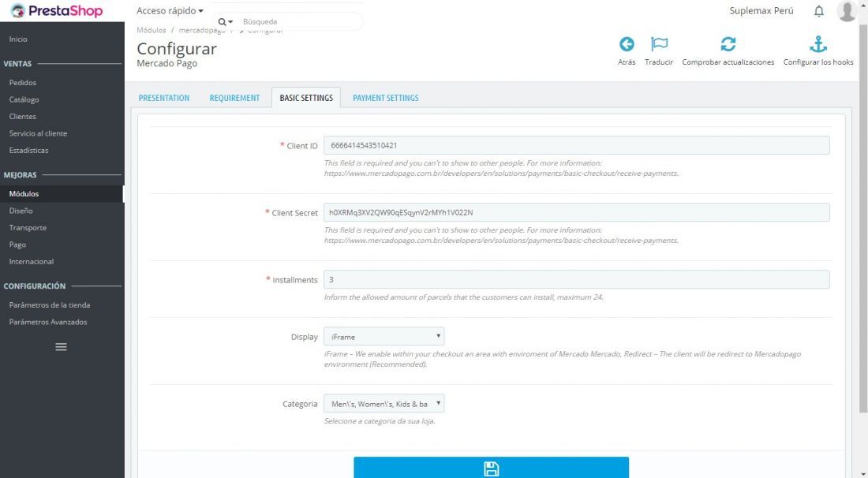868x478 pixels.
Task: Click the VENTAS section header
Action: [x=17, y=64]
